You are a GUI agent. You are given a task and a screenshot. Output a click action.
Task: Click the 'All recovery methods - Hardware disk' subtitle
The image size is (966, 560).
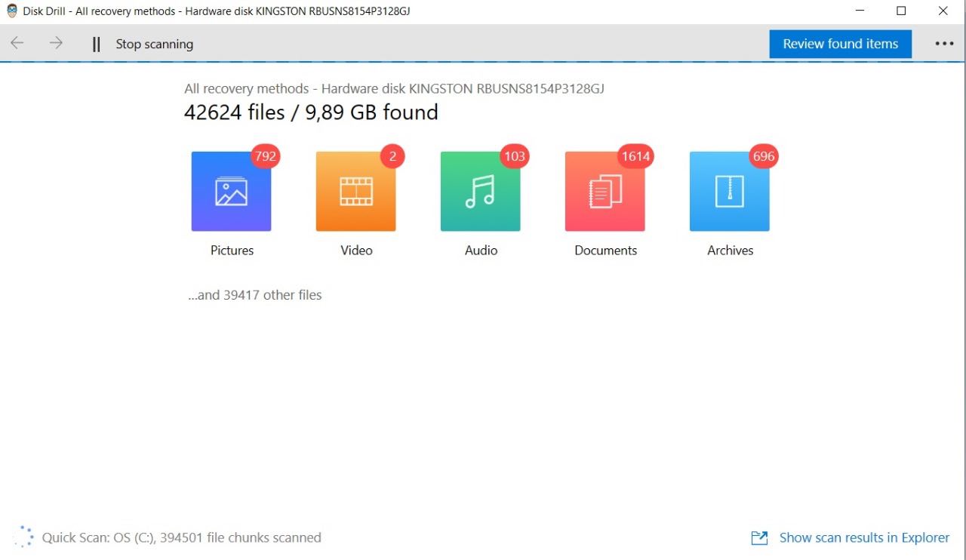point(394,89)
